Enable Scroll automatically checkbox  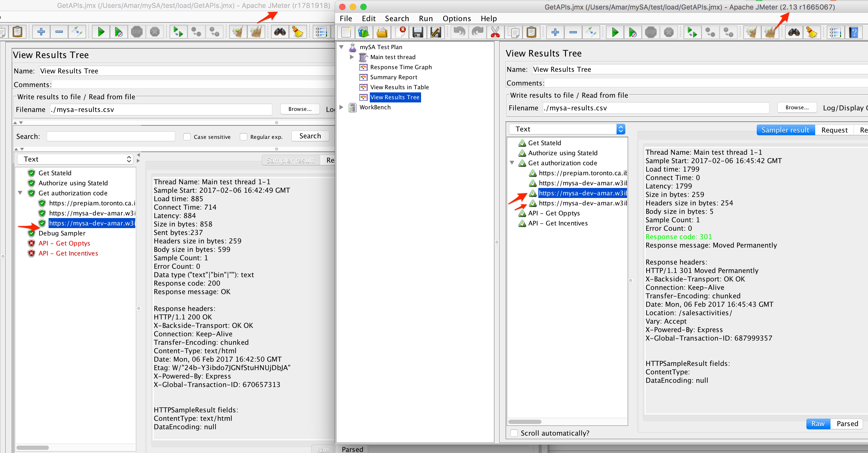point(514,433)
